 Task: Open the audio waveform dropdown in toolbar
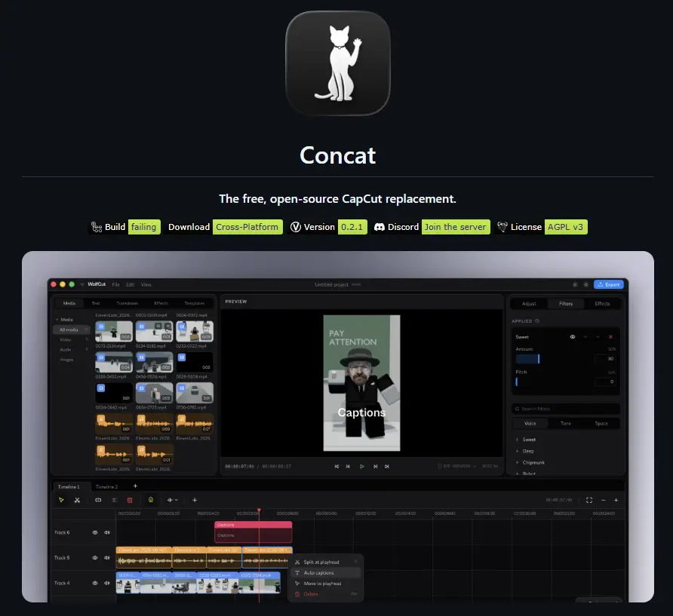point(173,500)
